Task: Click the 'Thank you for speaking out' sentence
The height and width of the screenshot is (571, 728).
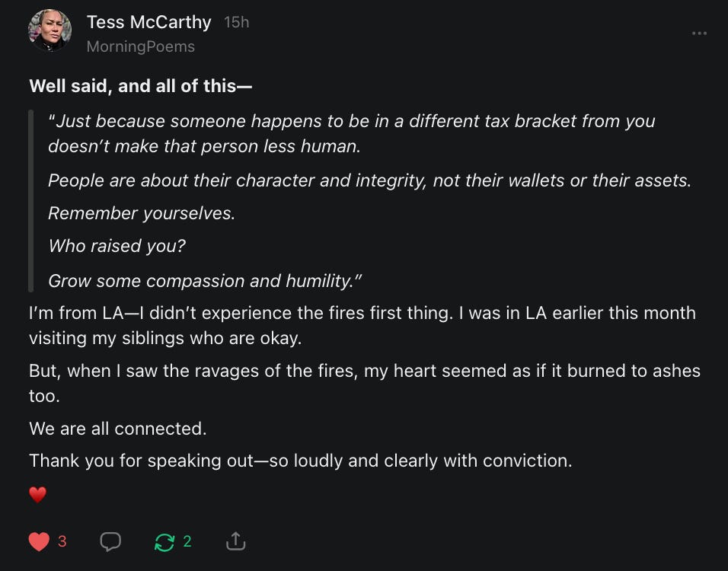Action: point(300,461)
